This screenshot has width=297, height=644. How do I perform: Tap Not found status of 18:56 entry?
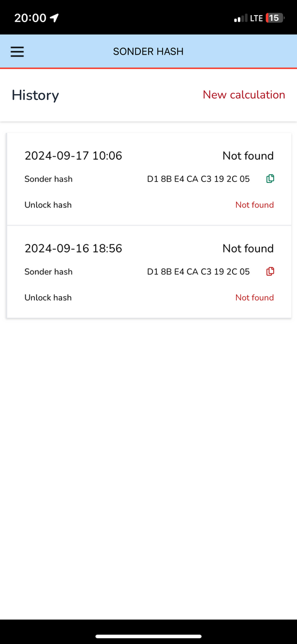(x=248, y=249)
